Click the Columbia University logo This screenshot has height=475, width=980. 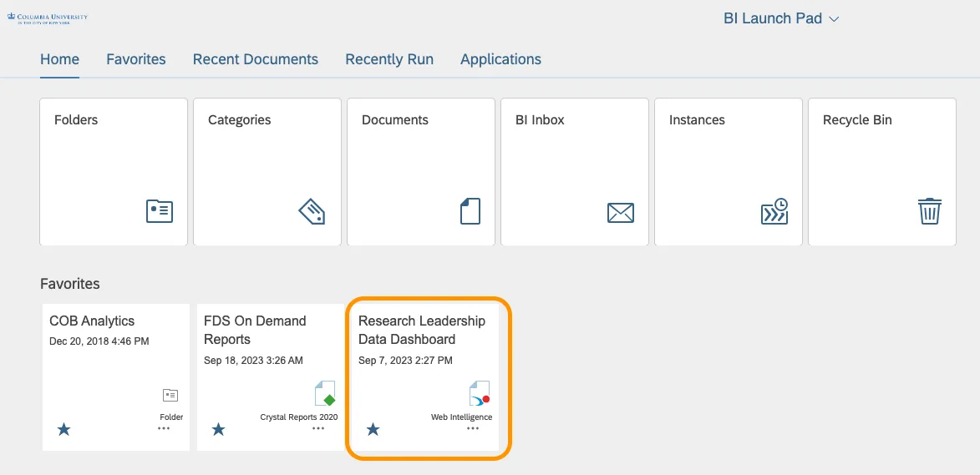click(48, 18)
